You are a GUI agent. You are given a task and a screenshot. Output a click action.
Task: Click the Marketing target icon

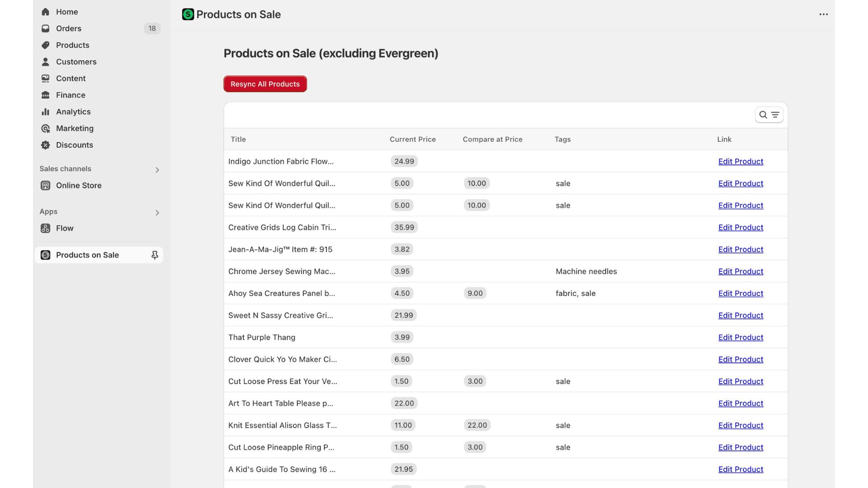click(x=45, y=128)
